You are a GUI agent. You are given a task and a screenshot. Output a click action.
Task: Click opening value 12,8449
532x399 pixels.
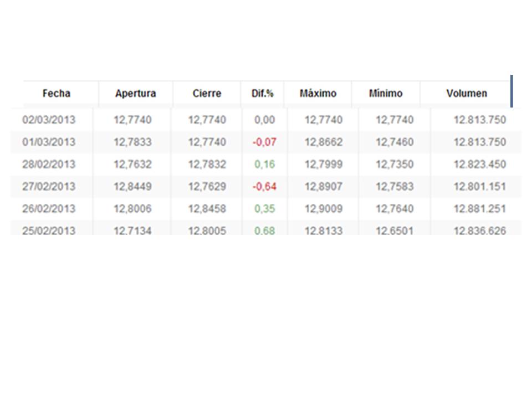tap(132, 186)
